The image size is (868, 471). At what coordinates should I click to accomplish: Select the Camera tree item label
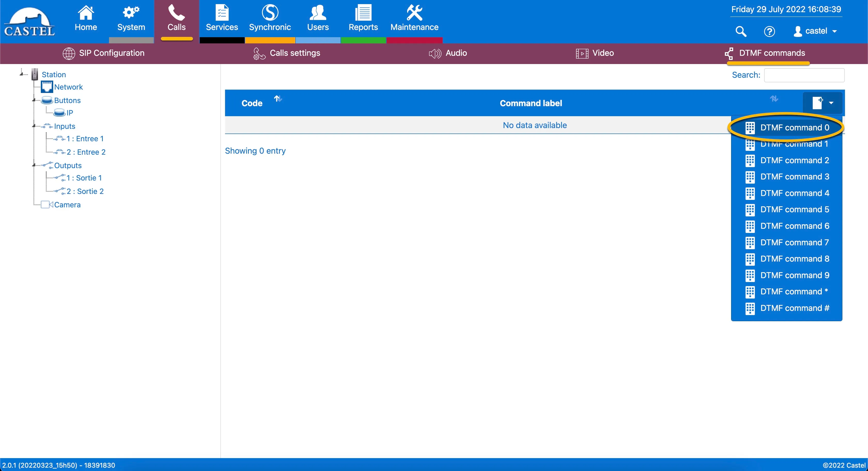point(67,205)
